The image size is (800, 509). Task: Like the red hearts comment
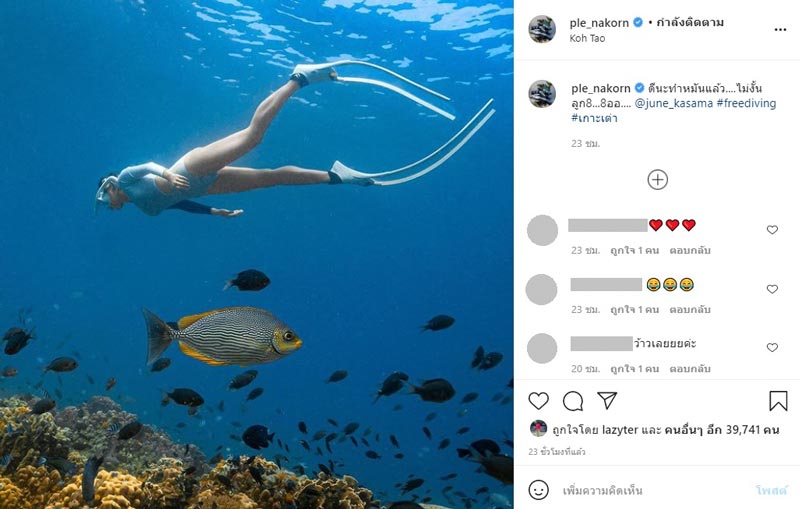(x=772, y=230)
